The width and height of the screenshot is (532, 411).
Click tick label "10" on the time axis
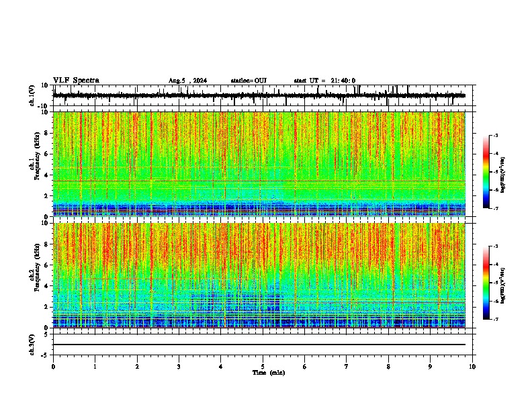click(472, 367)
